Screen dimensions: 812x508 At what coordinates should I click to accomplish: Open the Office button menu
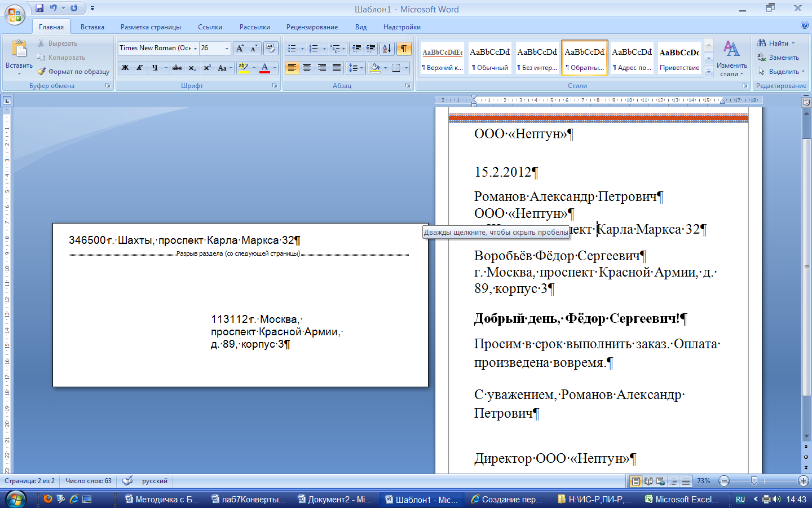[15, 15]
